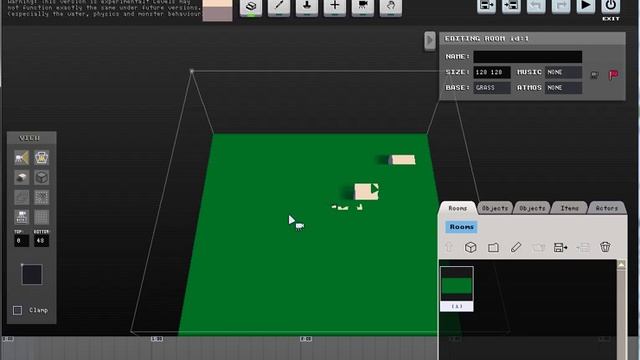Open the Objects tab next to Rooms tab
The width and height of the screenshot is (640, 360).
(x=495, y=208)
